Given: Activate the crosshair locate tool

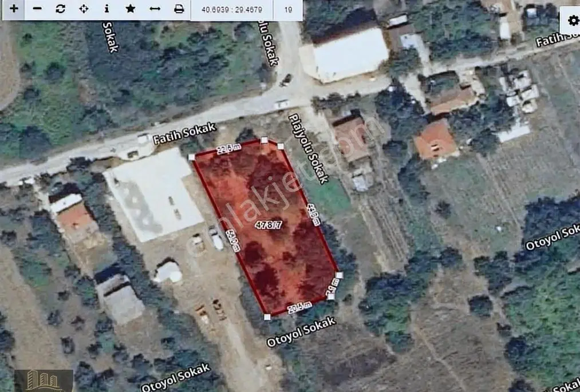Looking at the screenshot, I should [84, 9].
